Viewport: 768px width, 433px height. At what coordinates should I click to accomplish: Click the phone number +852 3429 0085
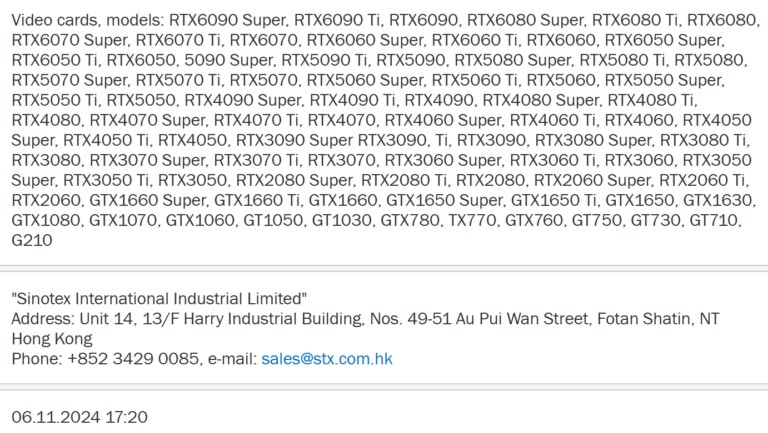[133, 359]
